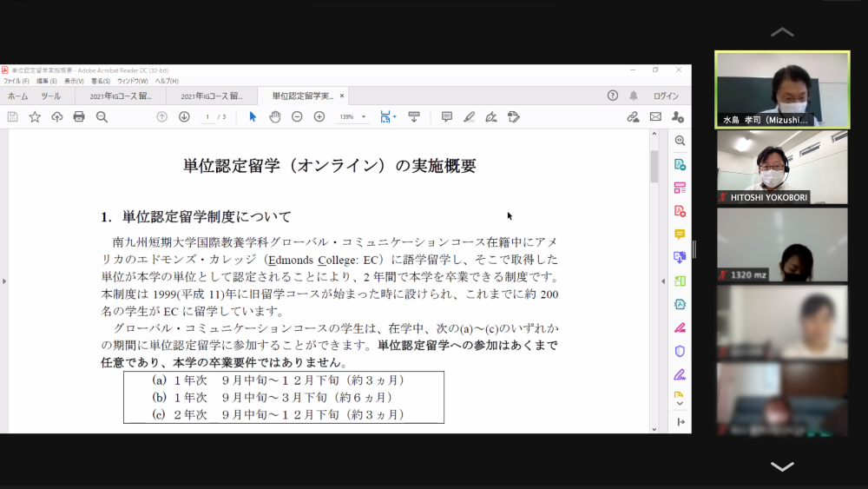Bookmark the file with the star icon
Screen dimensions: 868x489
click(35, 116)
